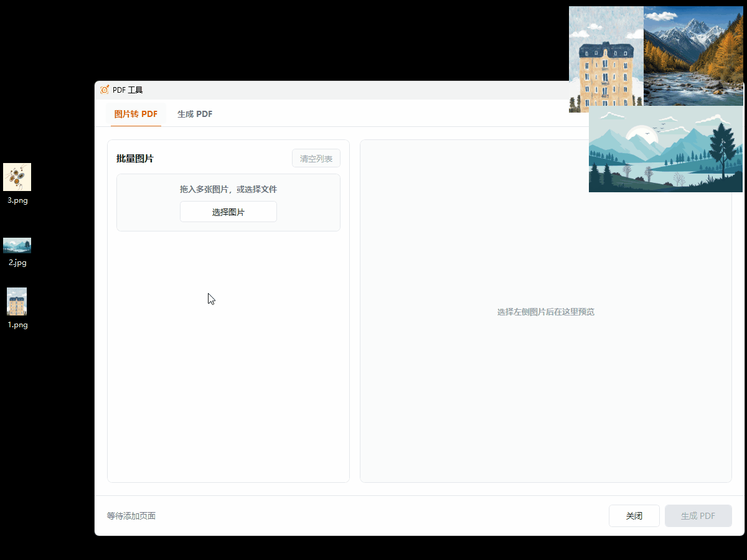Select the 1.png desktop file icon
Viewport: 747px width, 560px height.
(17, 301)
